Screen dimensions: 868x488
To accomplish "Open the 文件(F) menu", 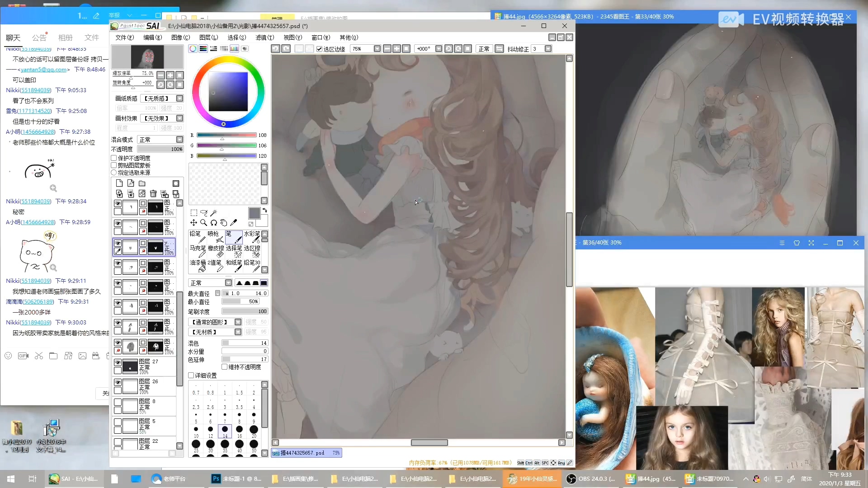I will point(125,38).
